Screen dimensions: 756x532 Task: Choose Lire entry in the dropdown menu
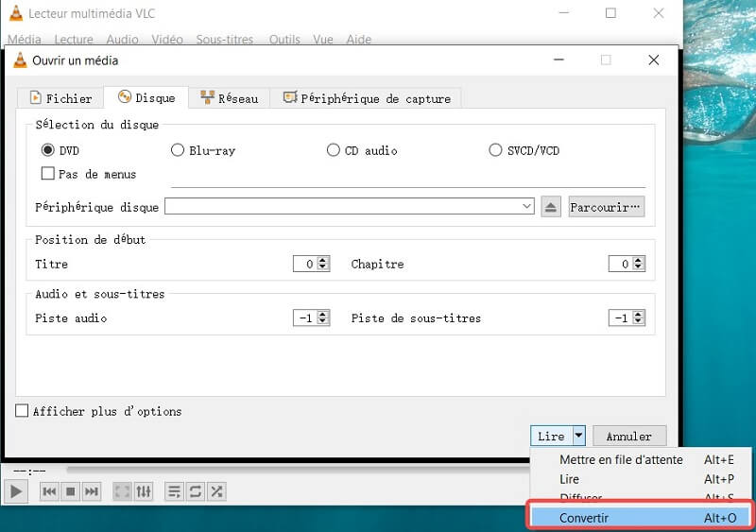[641, 479]
